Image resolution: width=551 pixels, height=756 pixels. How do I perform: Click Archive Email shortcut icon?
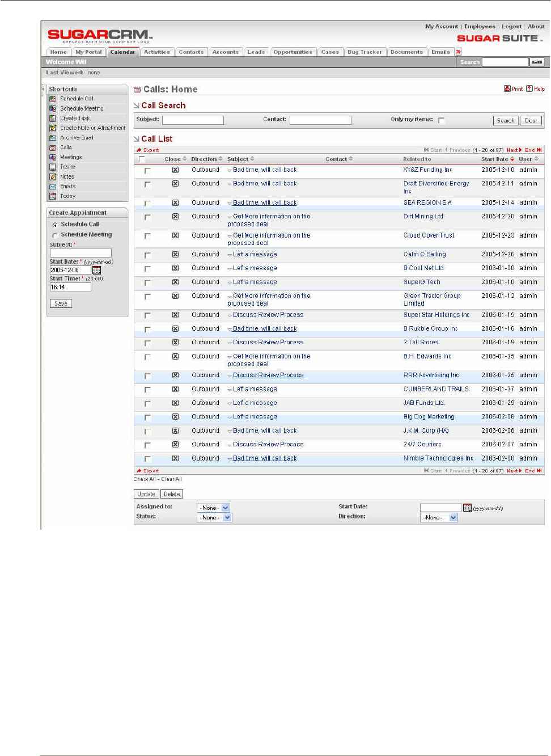point(53,138)
